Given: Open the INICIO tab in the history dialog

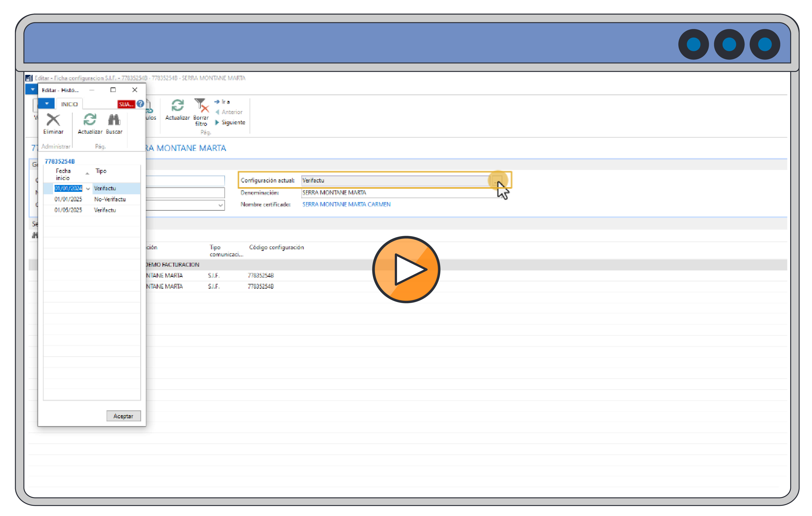Looking at the screenshot, I should [x=69, y=104].
